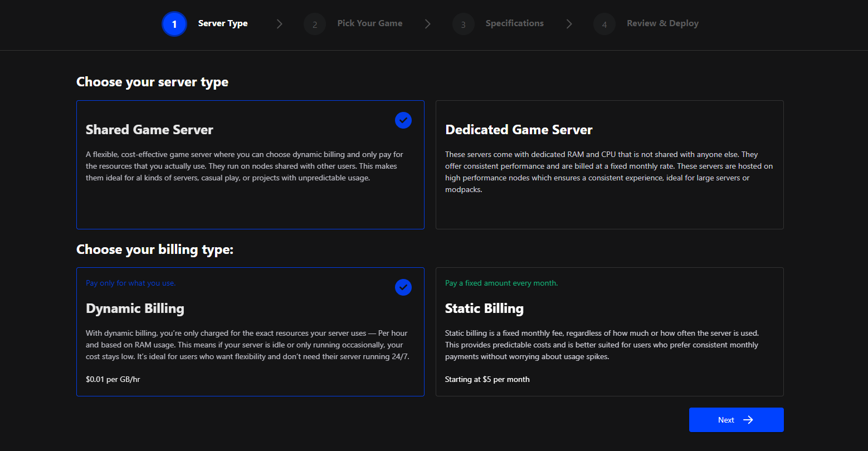
Task: Go to the Pick Your Game step
Action: (369, 23)
